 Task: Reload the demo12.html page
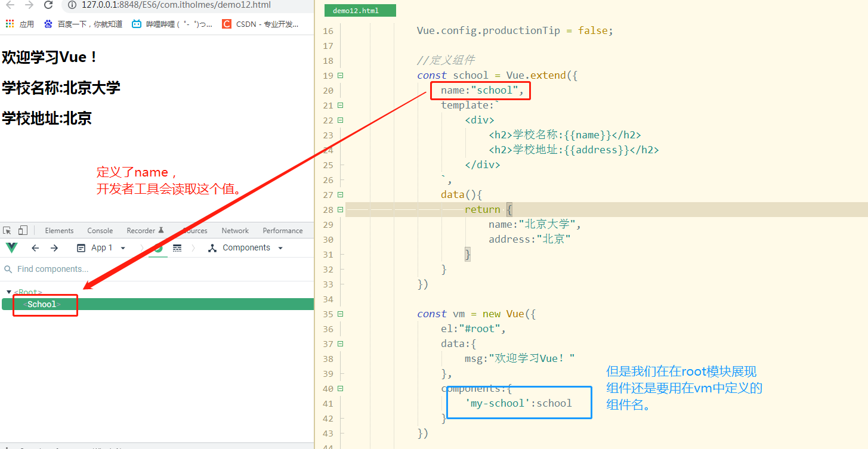pos(49,5)
